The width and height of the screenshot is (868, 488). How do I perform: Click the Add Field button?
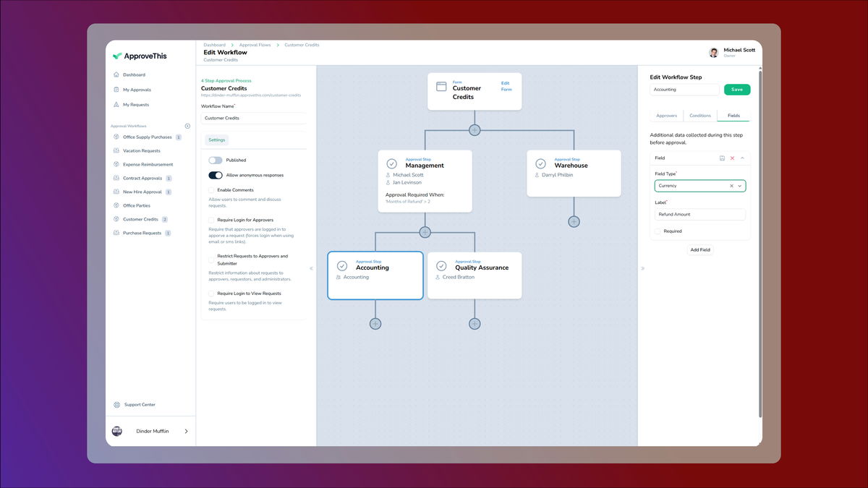(x=699, y=249)
